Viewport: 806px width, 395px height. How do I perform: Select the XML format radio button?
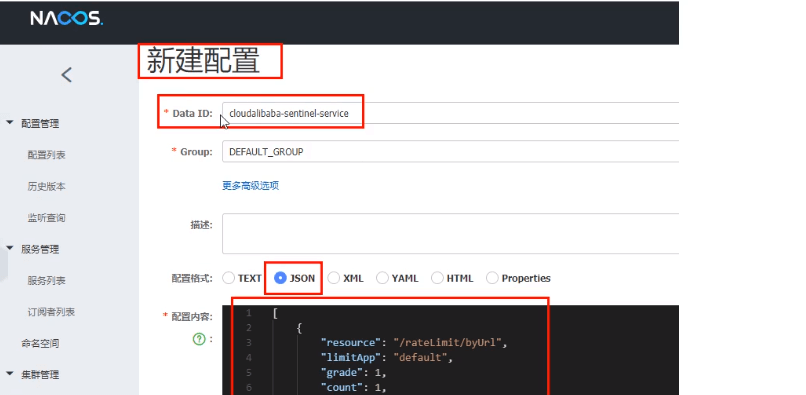coord(334,278)
